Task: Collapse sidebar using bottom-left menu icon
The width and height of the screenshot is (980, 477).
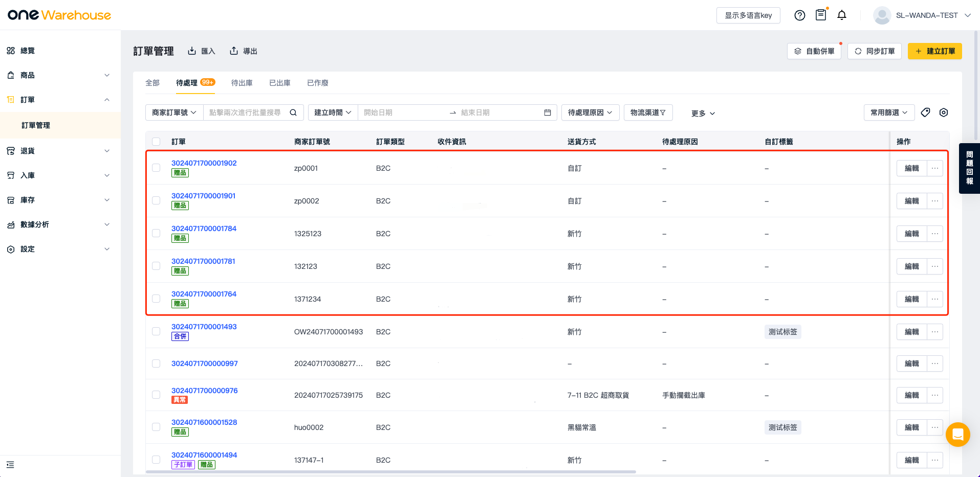Action: (10, 465)
